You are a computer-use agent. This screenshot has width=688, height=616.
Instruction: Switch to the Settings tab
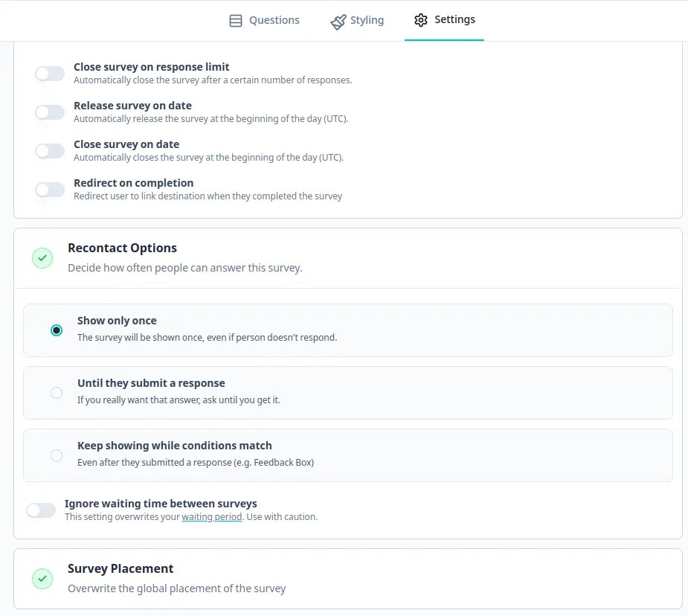point(444,20)
